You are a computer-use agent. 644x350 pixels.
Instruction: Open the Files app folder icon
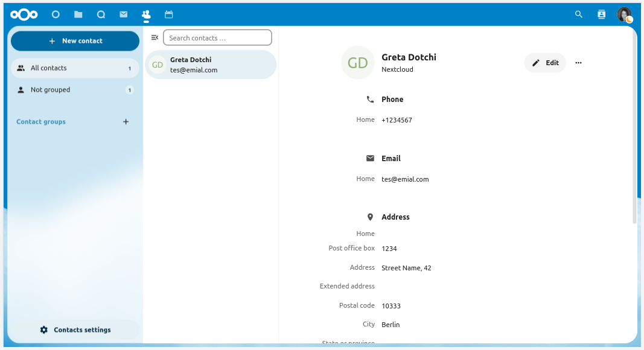click(x=78, y=14)
